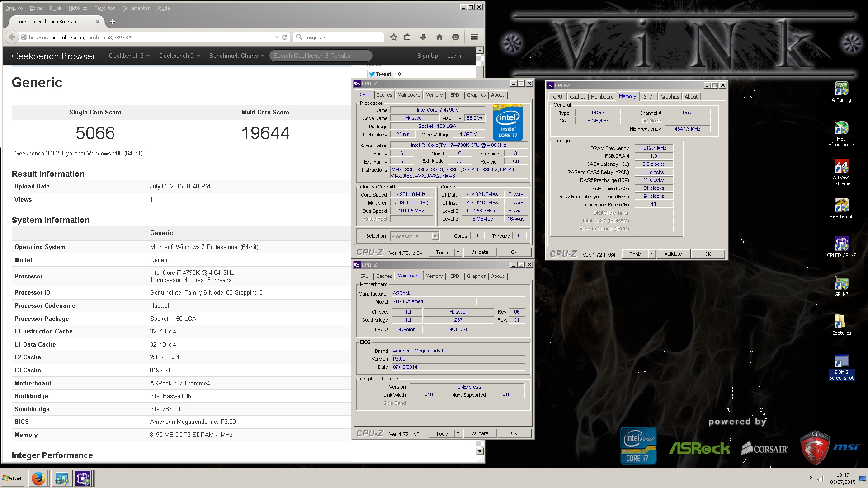Open RealTempt desktop icon
The image size is (868, 488).
coord(841,209)
